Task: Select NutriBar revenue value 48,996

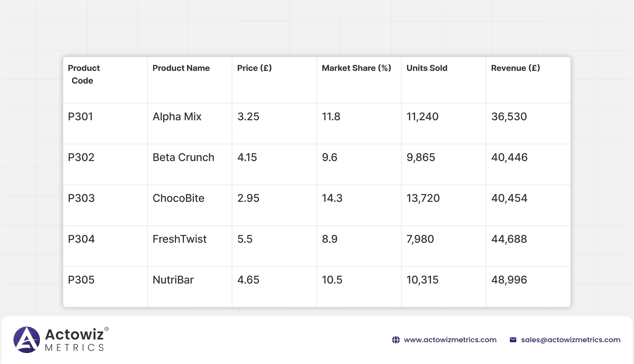Action: [x=509, y=280]
